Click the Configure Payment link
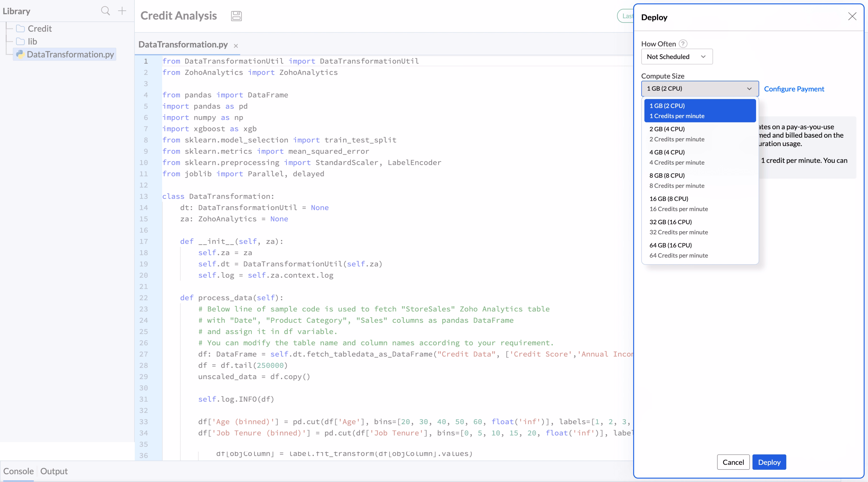Viewport: 868px width, 482px height. click(x=794, y=89)
